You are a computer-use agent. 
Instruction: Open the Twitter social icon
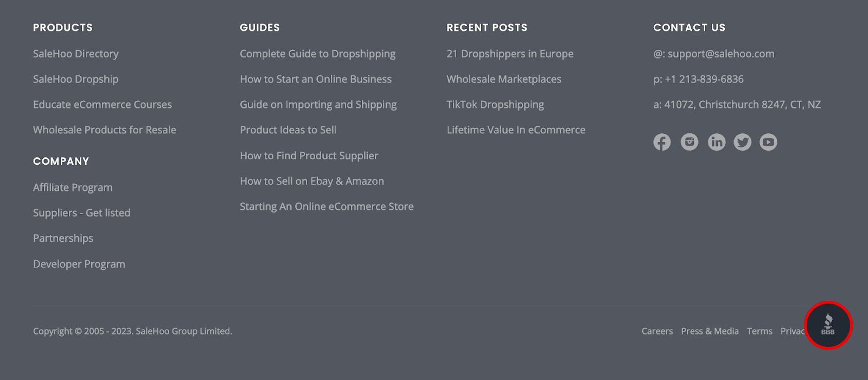coord(742,142)
